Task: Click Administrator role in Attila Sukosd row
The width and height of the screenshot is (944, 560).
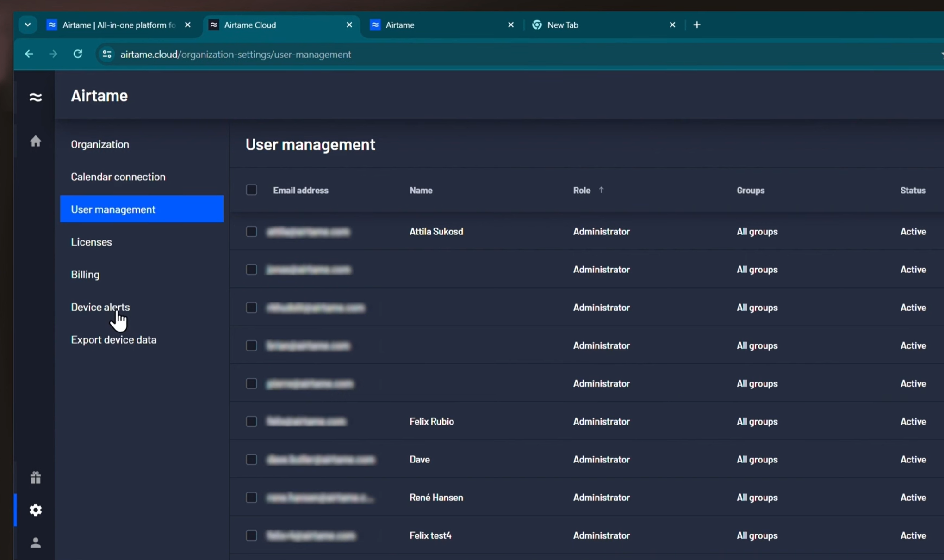Action: point(602,231)
